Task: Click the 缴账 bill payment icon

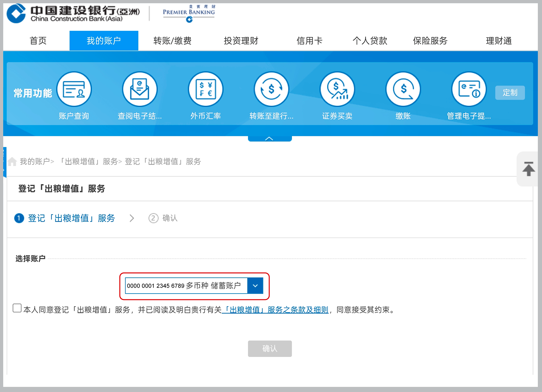Action: coord(403,89)
